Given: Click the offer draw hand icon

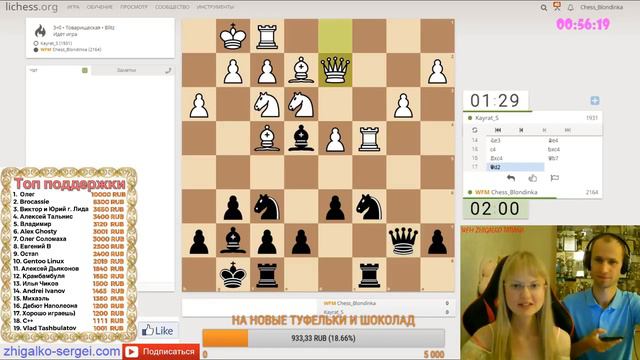Looking at the screenshot, I should pos(533,178).
